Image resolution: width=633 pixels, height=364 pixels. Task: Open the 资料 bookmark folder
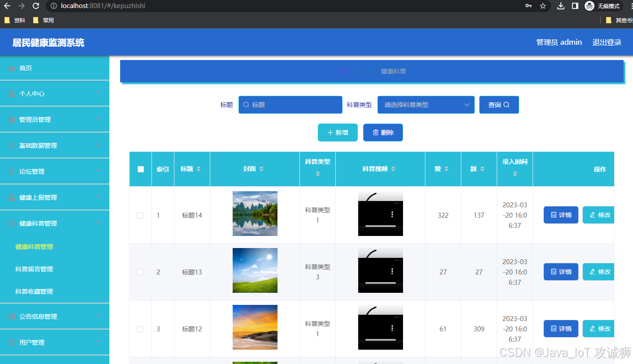tap(15, 20)
